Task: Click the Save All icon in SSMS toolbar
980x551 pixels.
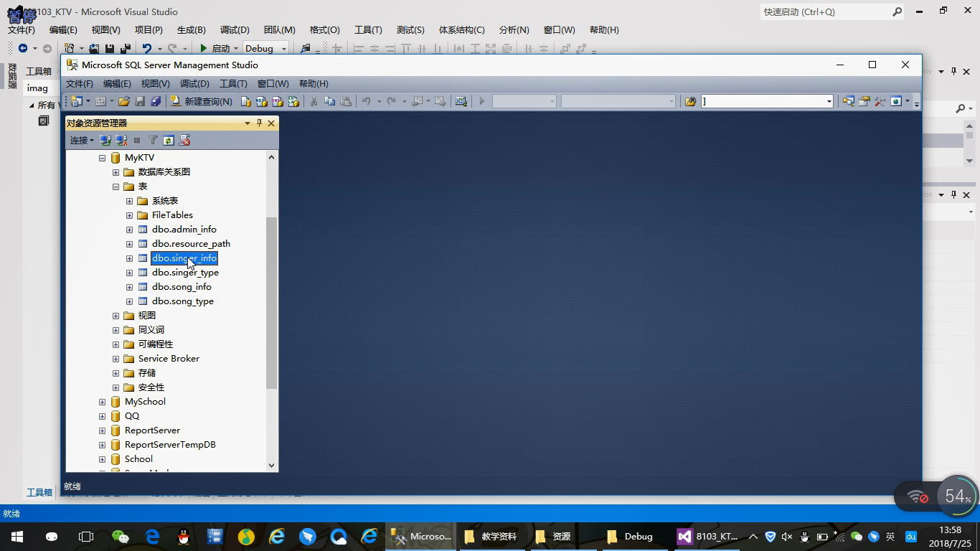Action: coord(156,101)
